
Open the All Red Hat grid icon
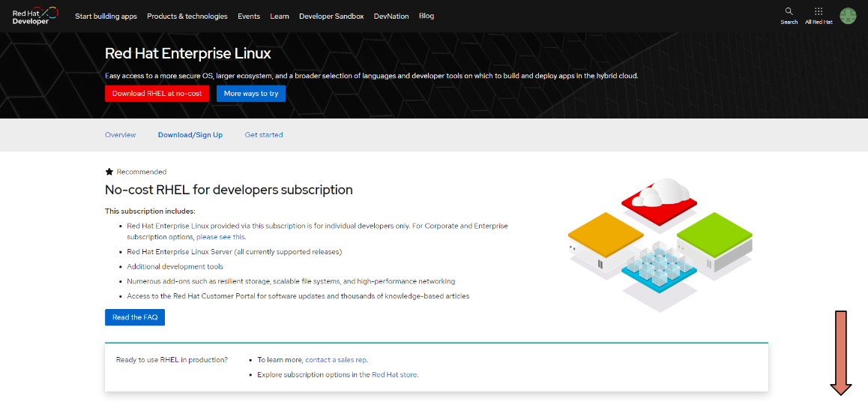[819, 11]
